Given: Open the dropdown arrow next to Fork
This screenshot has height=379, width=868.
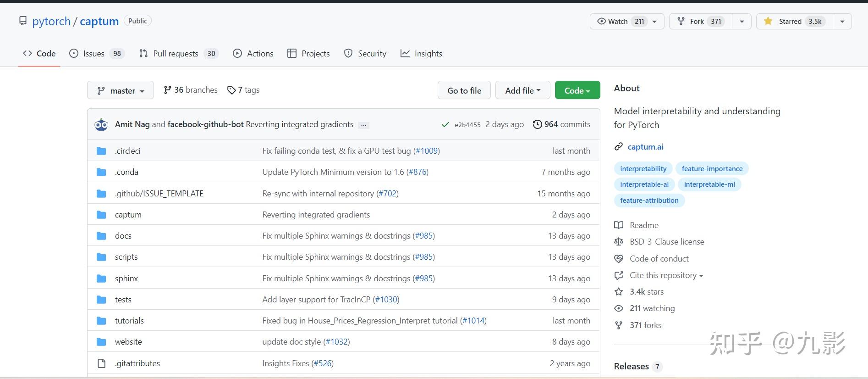Looking at the screenshot, I should (742, 22).
